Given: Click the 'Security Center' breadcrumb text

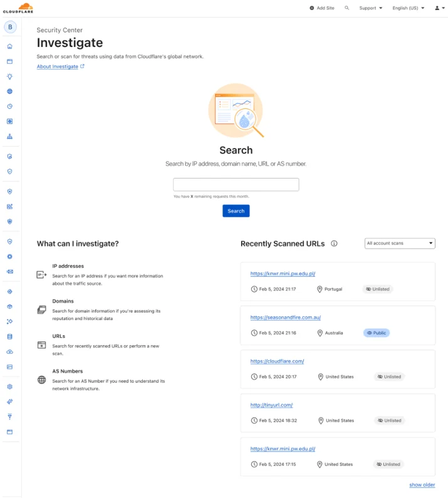Looking at the screenshot, I should pos(60,30).
